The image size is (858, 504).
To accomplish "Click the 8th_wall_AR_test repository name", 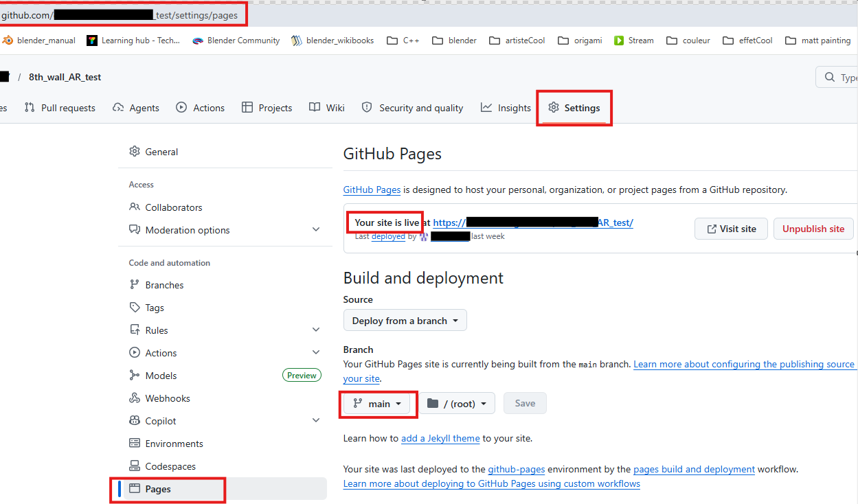I will point(65,78).
